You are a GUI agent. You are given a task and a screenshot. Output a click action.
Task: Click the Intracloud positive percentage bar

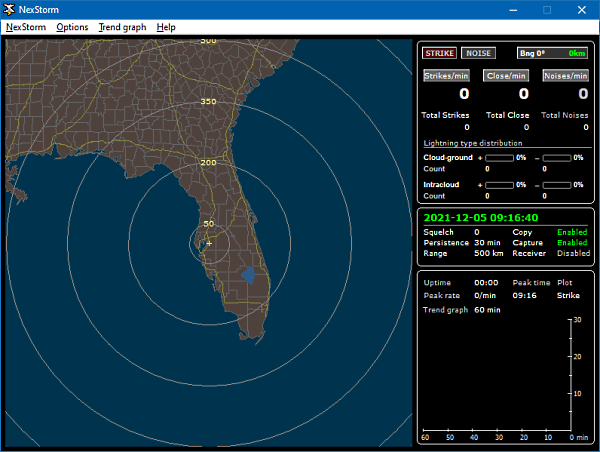pyautogui.click(x=499, y=185)
